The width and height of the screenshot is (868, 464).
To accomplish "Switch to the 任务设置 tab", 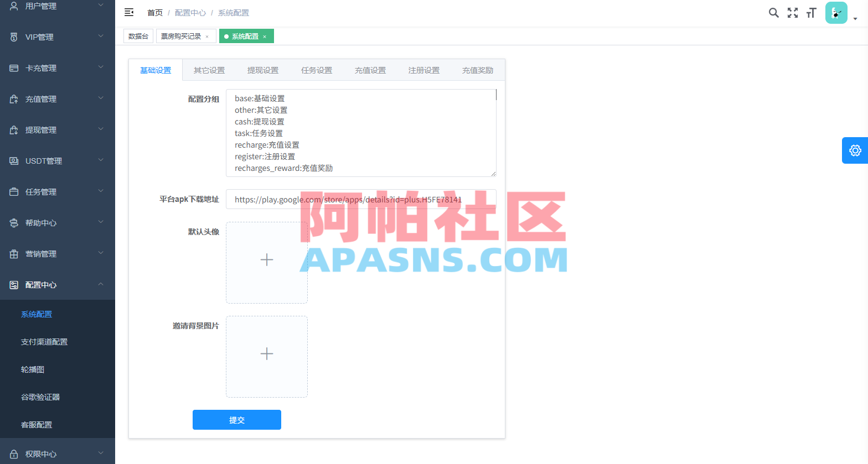I will (x=317, y=70).
